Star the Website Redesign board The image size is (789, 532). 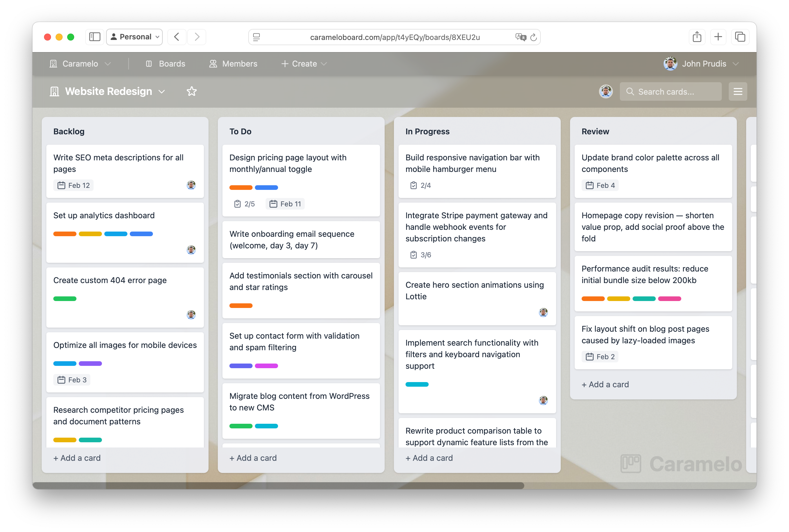(x=191, y=91)
